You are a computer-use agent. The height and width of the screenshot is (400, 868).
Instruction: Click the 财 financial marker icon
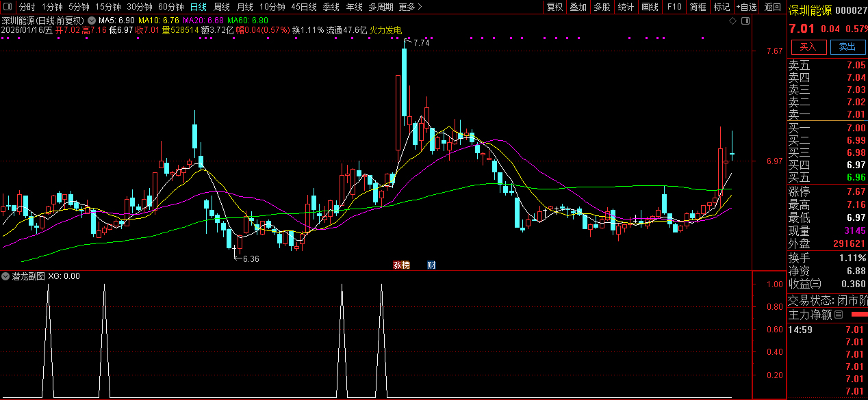[431, 265]
